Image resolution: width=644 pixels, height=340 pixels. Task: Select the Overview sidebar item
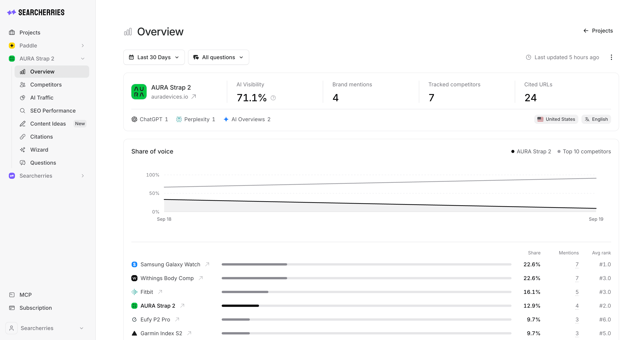52,71
